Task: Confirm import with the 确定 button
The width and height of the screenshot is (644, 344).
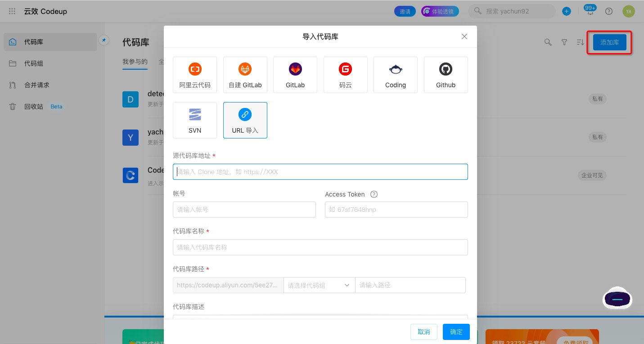Action: coord(456,331)
